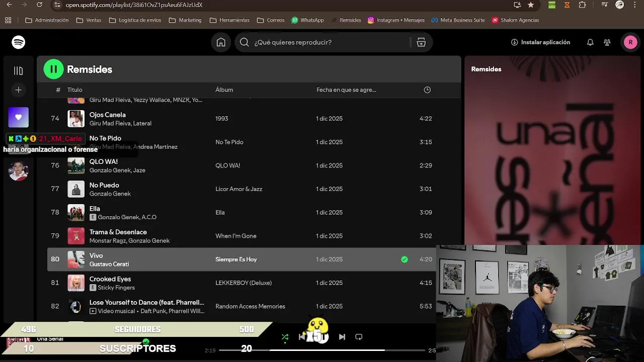Sort by Título column header
The height and width of the screenshot is (362, 644).
click(75, 90)
